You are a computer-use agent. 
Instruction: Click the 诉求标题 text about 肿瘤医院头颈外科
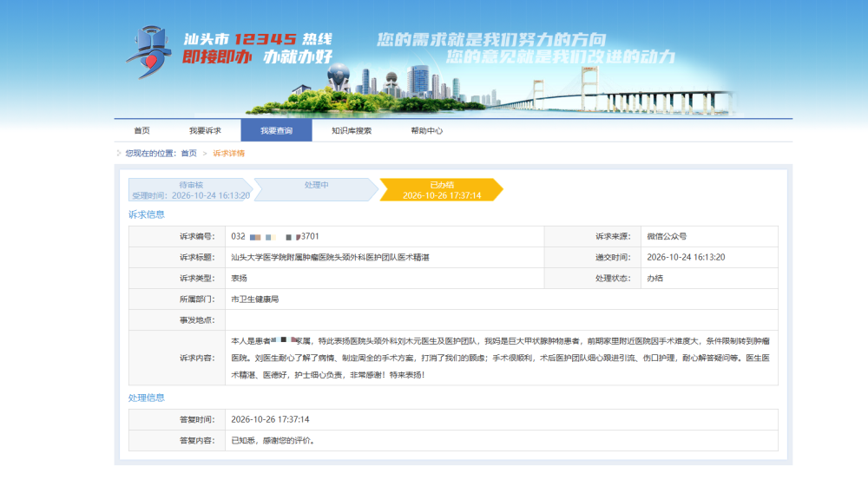coord(330,258)
